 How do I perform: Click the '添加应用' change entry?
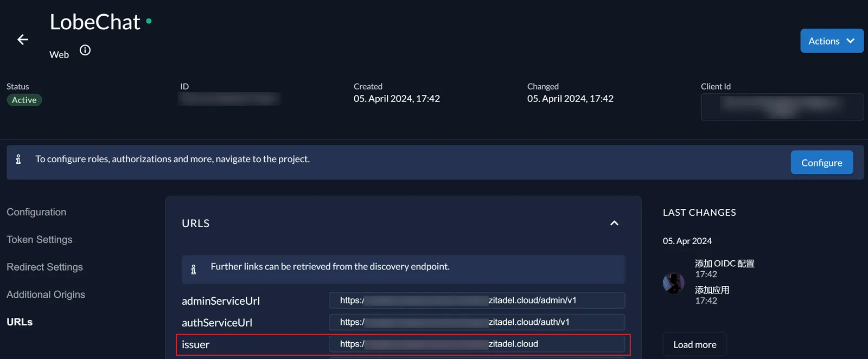[712, 290]
